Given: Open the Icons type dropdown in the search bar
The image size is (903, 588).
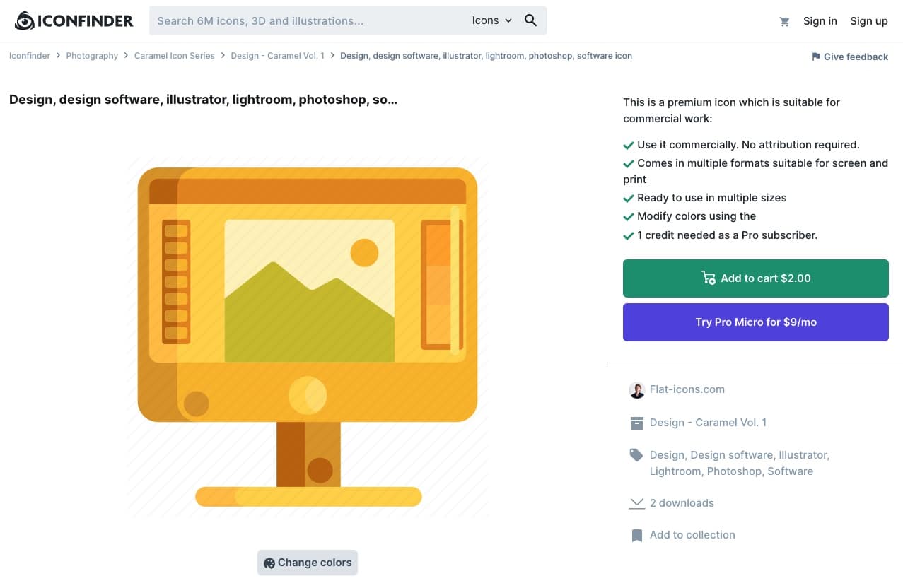Looking at the screenshot, I should [492, 20].
